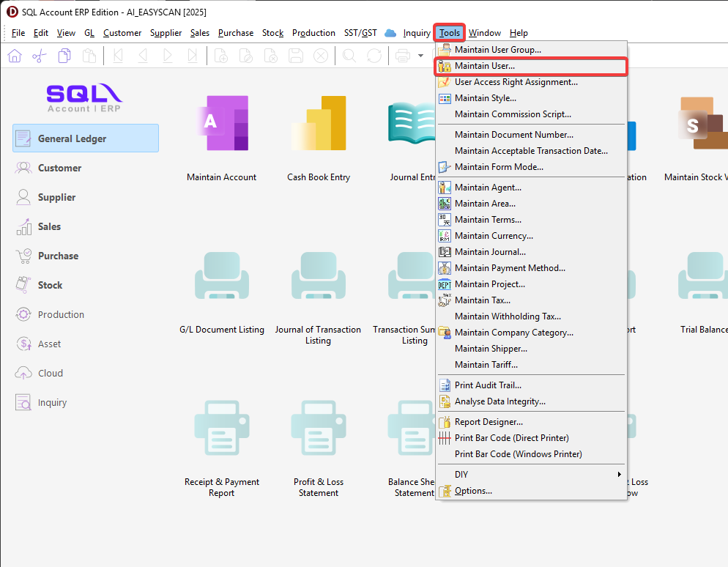Click the printer icon in the toolbar
The height and width of the screenshot is (567, 728).
pyautogui.click(x=403, y=56)
